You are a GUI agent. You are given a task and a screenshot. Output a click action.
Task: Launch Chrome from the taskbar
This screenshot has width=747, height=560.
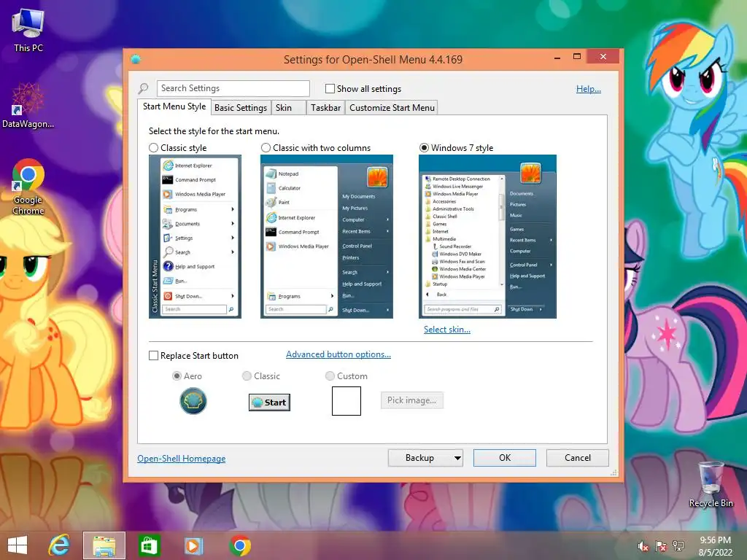tap(239, 545)
